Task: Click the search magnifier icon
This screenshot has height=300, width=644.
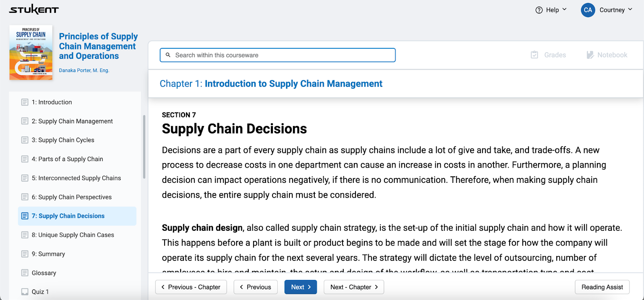Action: click(168, 55)
